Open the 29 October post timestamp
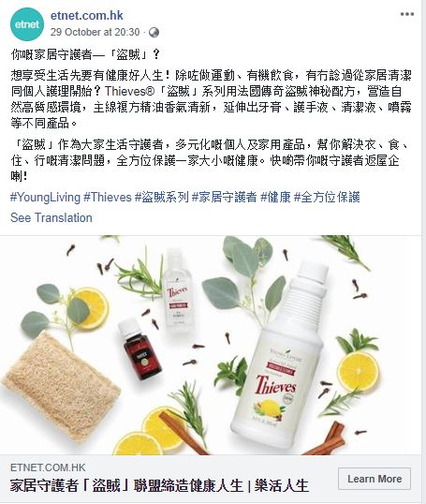Viewport: 426px width, 504px height. (x=95, y=32)
